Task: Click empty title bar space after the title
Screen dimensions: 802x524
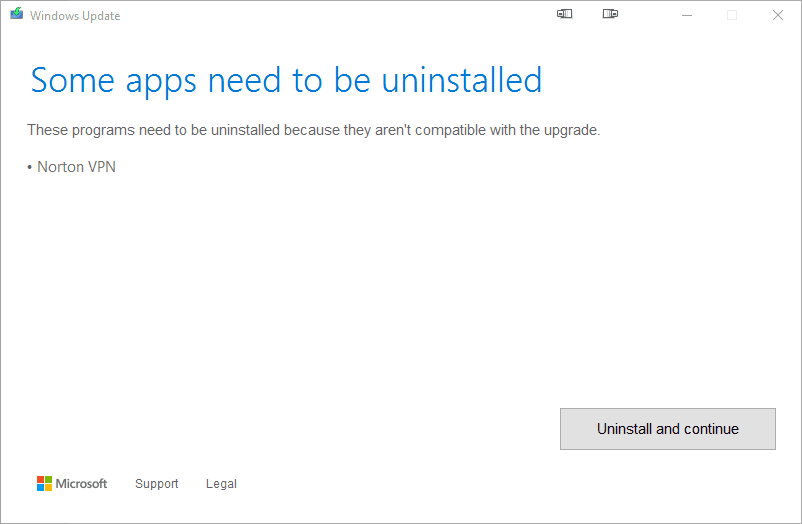Action: (x=330, y=15)
